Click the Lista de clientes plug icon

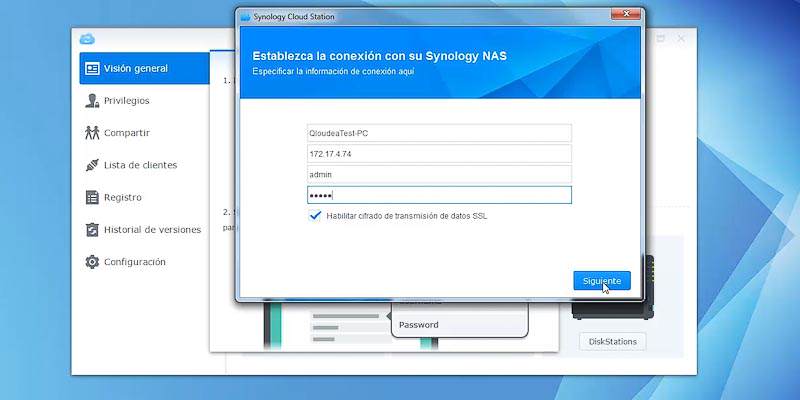[x=92, y=165]
